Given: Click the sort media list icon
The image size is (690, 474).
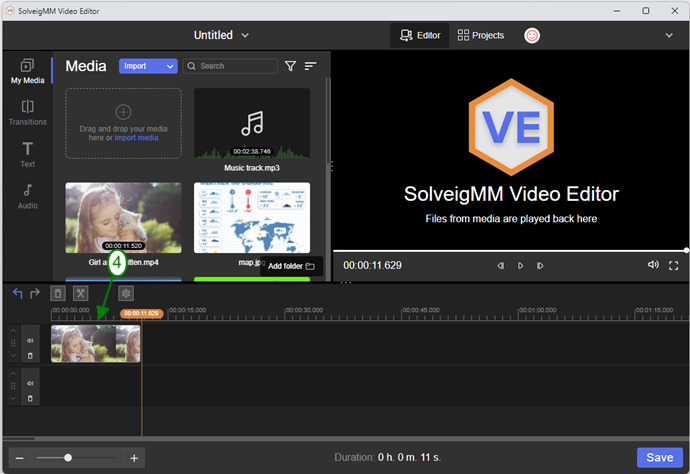Looking at the screenshot, I should (x=310, y=66).
